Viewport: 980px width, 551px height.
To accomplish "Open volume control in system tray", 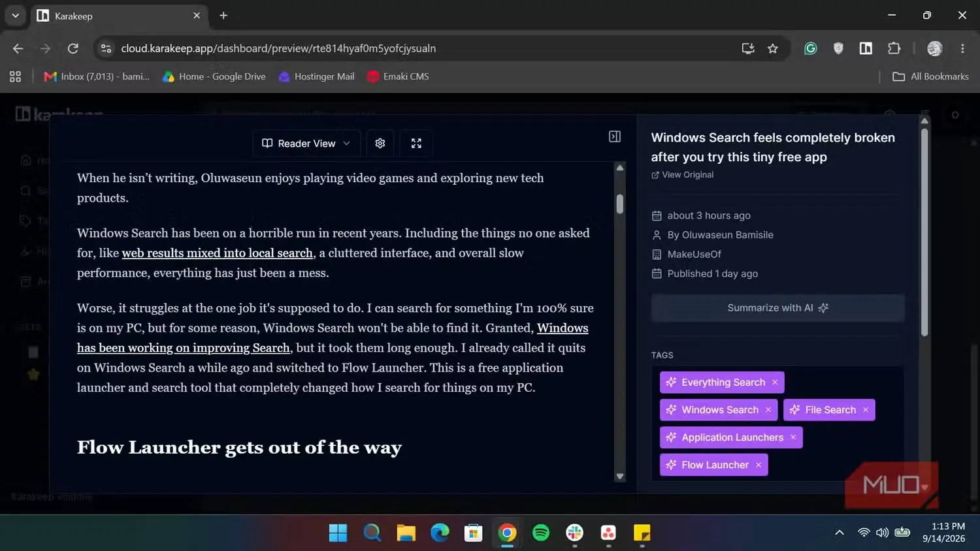I will pos(882,533).
